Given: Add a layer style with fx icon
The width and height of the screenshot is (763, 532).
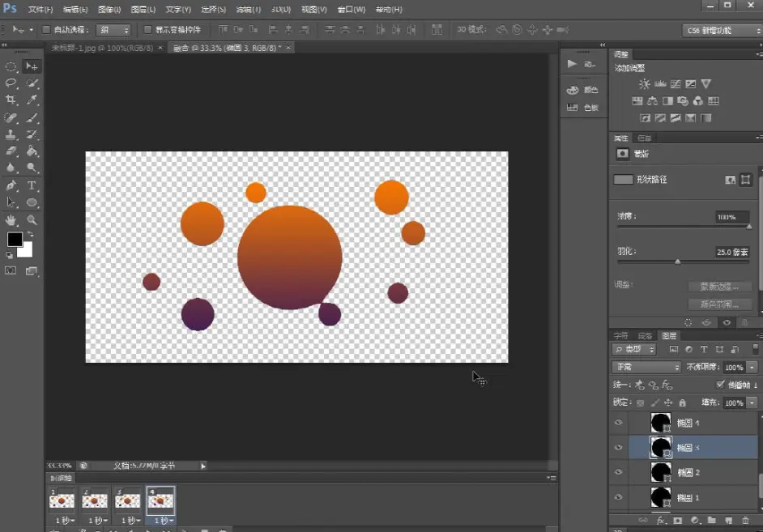Looking at the screenshot, I should (x=661, y=520).
